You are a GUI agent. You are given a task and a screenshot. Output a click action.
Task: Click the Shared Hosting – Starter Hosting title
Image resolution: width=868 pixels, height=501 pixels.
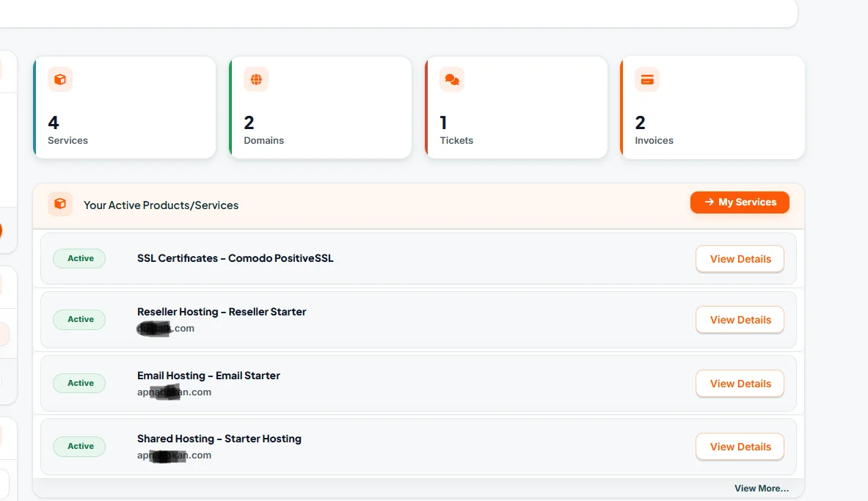pos(219,439)
